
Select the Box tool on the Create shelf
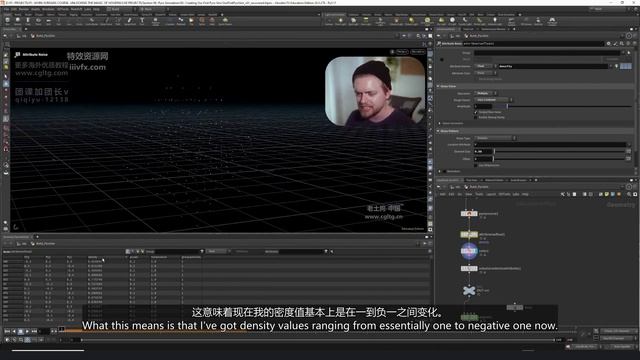pos(7,21)
